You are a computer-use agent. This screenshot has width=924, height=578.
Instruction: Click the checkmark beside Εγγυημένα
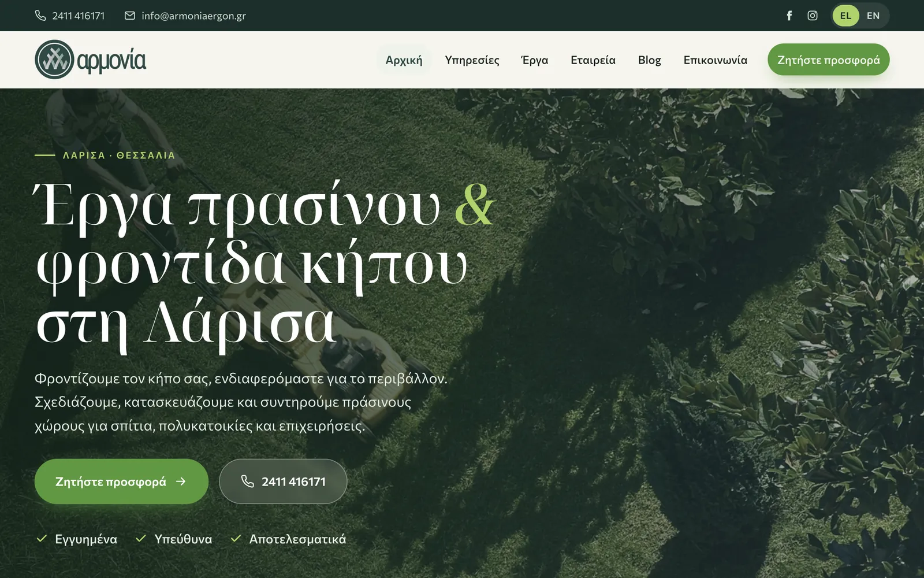(42, 539)
